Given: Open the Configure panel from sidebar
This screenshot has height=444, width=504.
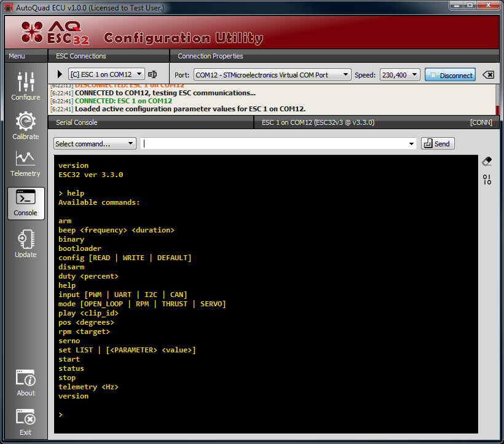Looking at the screenshot, I should (x=26, y=86).
